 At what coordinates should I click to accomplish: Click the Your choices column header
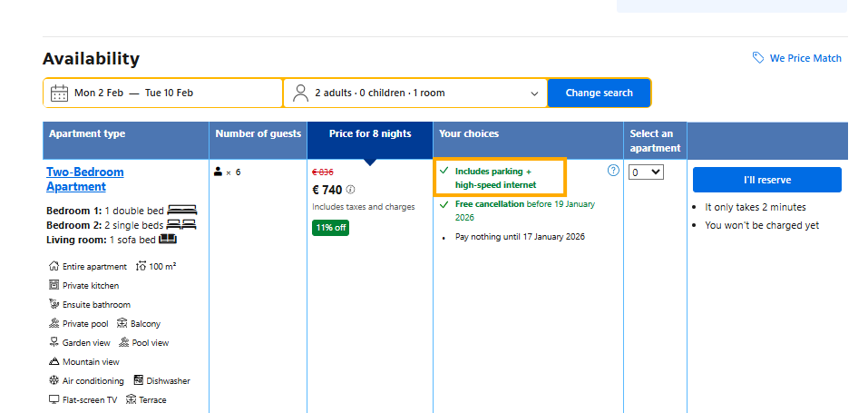point(528,141)
